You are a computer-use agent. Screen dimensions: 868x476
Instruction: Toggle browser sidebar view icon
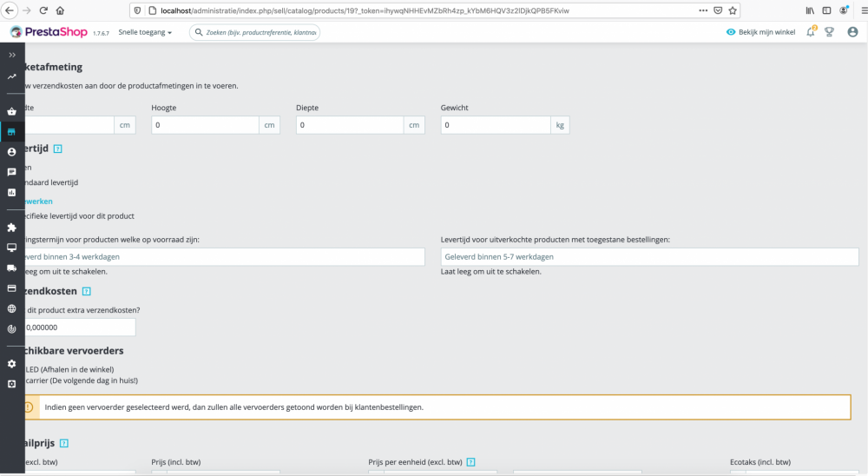coord(826,10)
